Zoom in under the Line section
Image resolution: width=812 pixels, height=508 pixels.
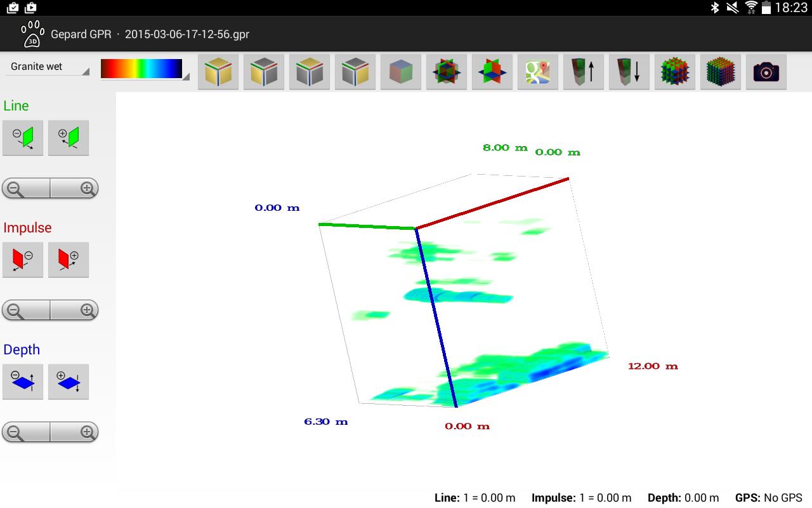coord(74,189)
